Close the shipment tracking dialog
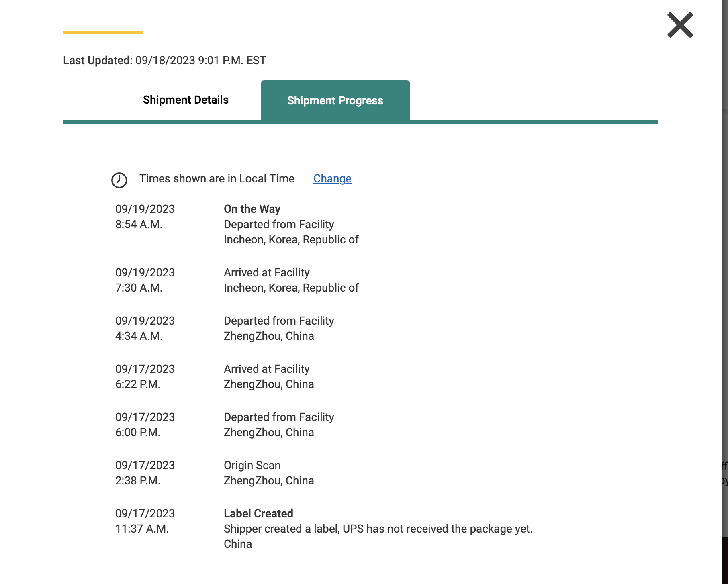Image resolution: width=728 pixels, height=584 pixels. [x=680, y=25]
